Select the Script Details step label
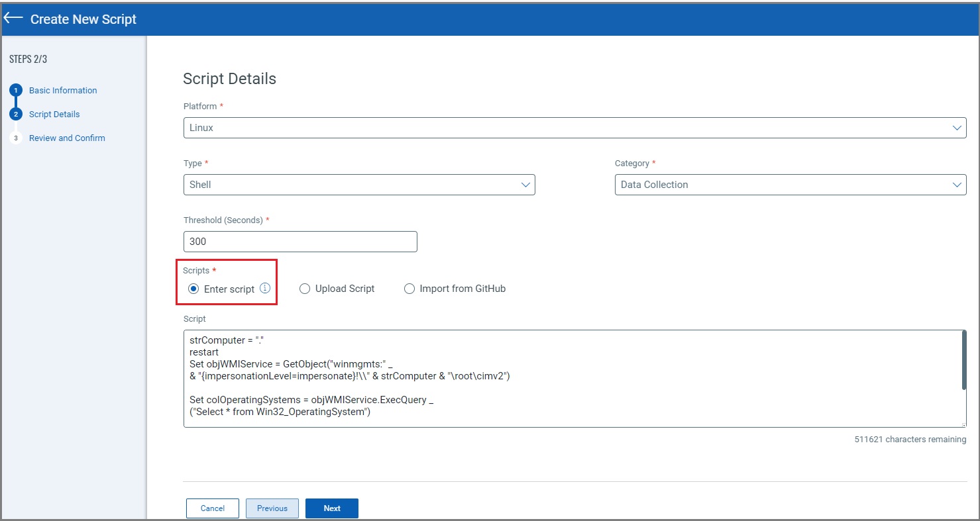 (54, 115)
